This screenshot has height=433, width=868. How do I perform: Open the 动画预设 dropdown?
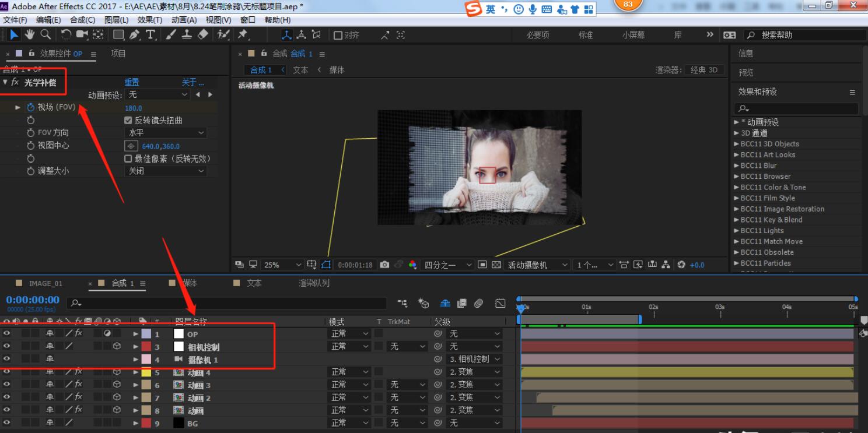click(x=157, y=94)
